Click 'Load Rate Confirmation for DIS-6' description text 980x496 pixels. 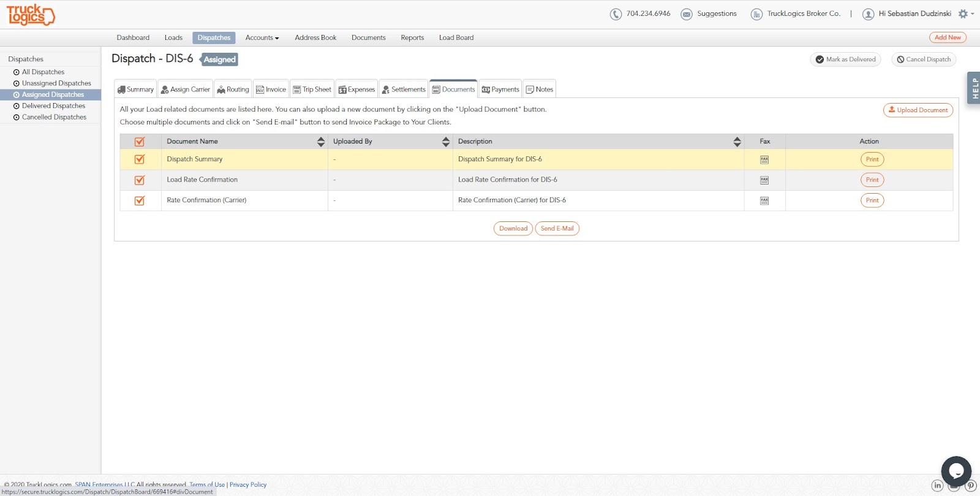[x=508, y=180]
